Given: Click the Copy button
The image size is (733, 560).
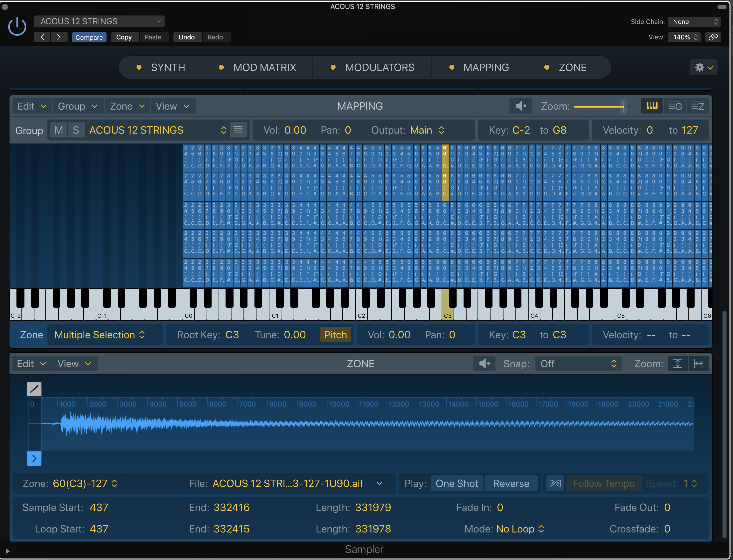Looking at the screenshot, I should (x=124, y=37).
